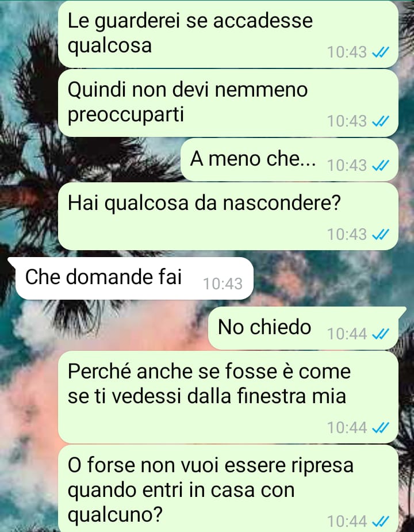Click blue double-check on 'preoccuparti' message

pyautogui.click(x=381, y=121)
